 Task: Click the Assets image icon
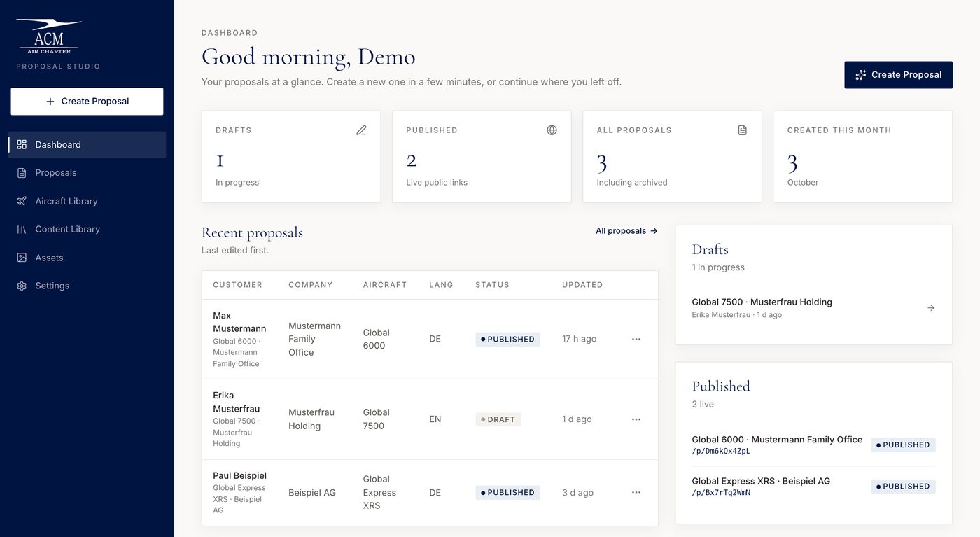[22, 258]
